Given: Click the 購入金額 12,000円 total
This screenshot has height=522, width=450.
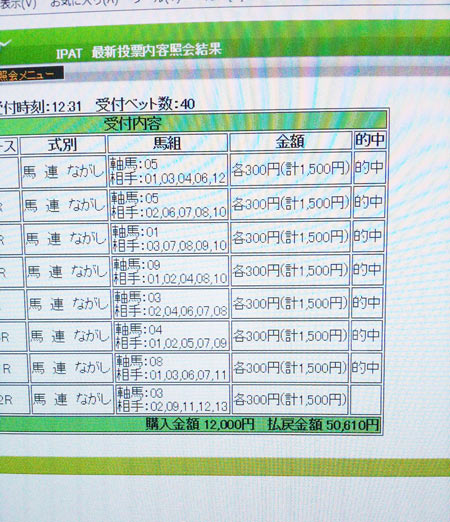Looking at the screenshot, I should point(200,424).
